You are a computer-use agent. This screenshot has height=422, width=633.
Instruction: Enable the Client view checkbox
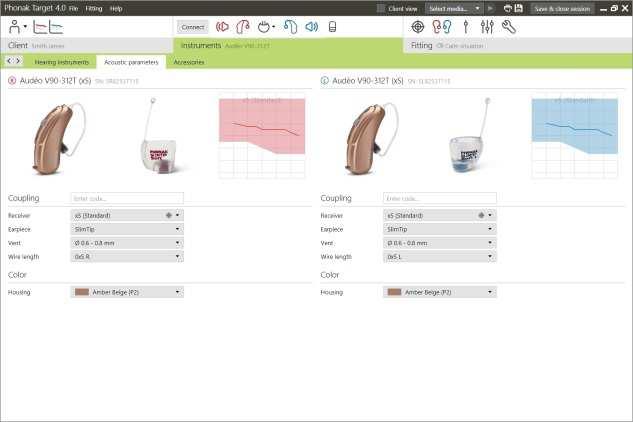381,8
